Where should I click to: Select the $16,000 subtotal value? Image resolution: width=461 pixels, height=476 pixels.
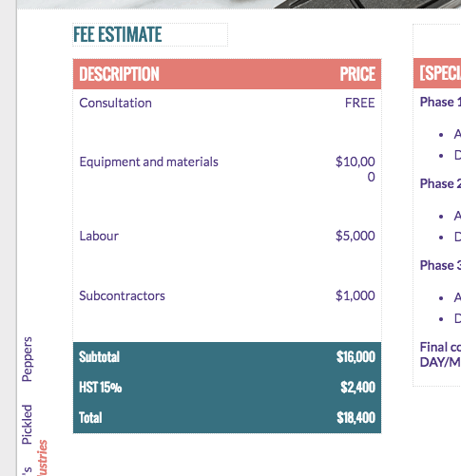tap(355, 357)
